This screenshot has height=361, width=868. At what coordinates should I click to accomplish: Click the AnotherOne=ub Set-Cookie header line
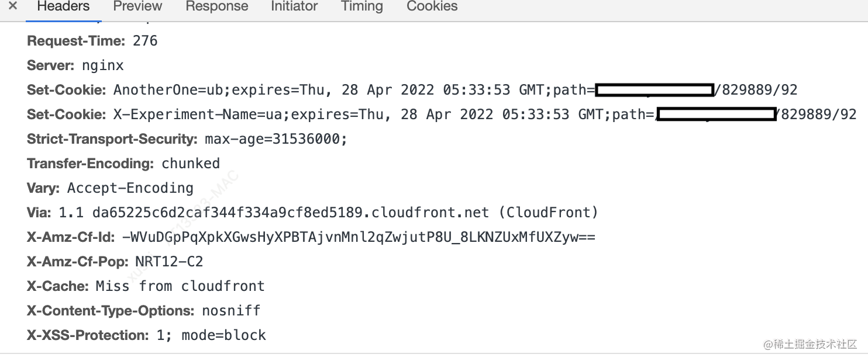pos(412,90)
